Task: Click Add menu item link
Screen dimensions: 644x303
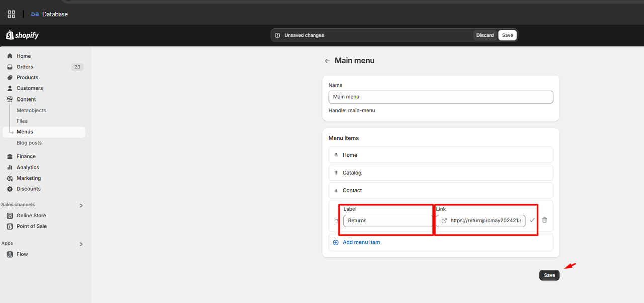Action: 361,242
